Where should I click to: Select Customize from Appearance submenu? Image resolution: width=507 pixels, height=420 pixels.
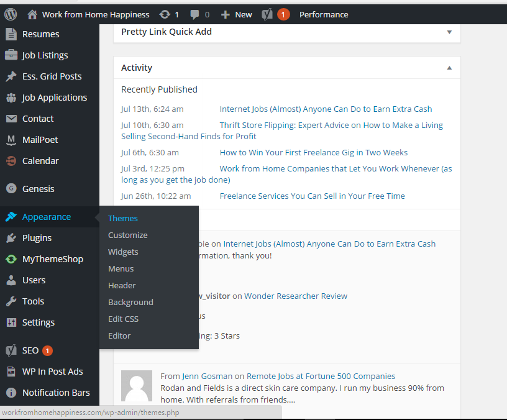128,235
